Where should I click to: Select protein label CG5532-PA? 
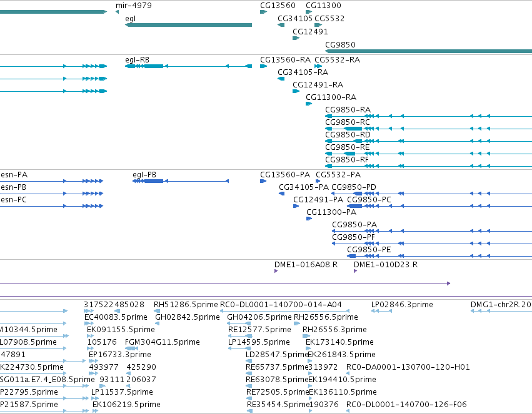(x=338, y=175)
